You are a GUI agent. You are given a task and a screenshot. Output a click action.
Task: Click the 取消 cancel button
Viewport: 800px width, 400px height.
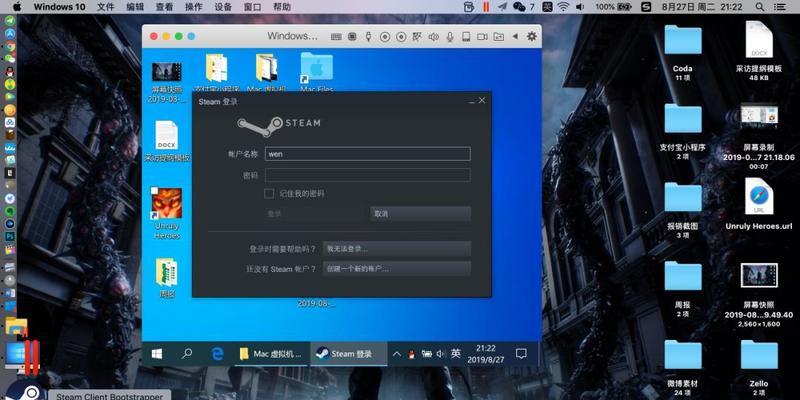[420, 214]
